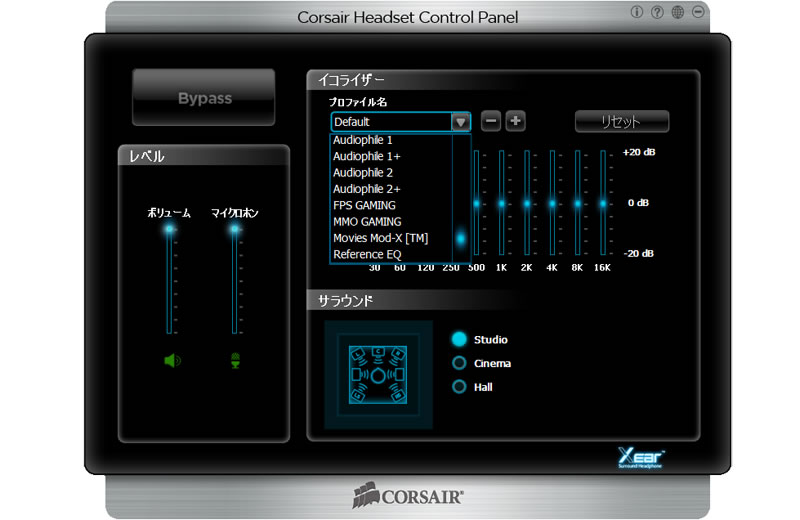Click the リセット reset button
Viewport: 800px width, 520px height.
coord(621,121)
